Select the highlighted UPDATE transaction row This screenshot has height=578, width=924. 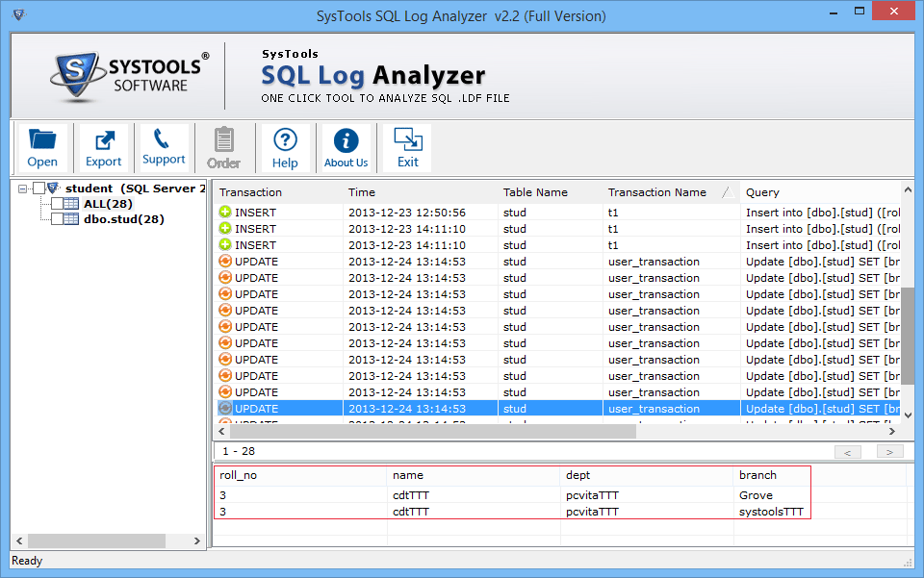(x=557, y=408)
